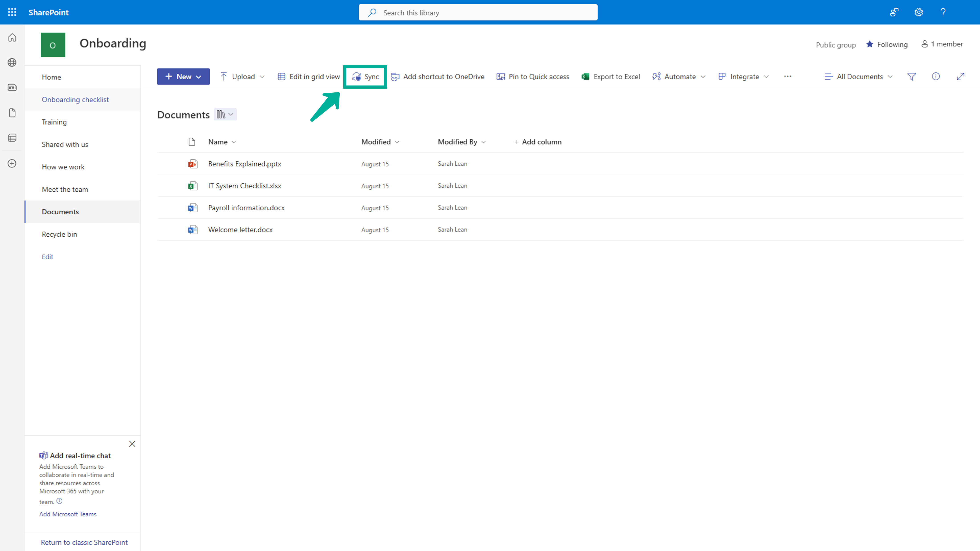Click the Home icon in the left rail

click(x=12, y=37)
